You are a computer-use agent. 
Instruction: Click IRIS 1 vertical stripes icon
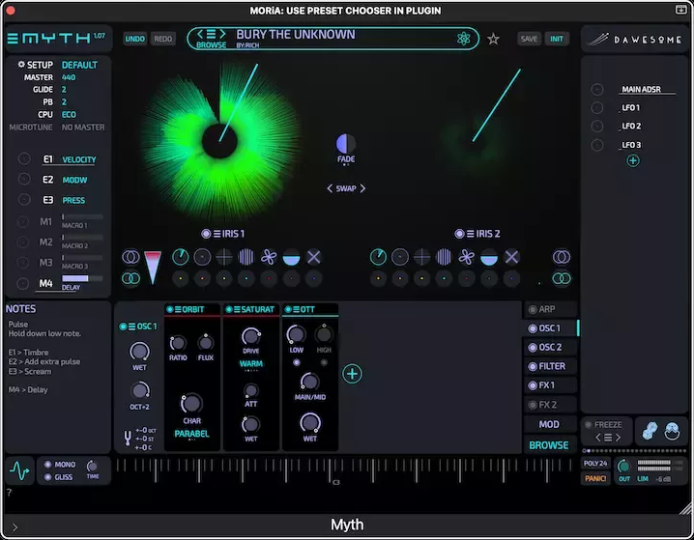pyautogui.click(x=246, y=257)
